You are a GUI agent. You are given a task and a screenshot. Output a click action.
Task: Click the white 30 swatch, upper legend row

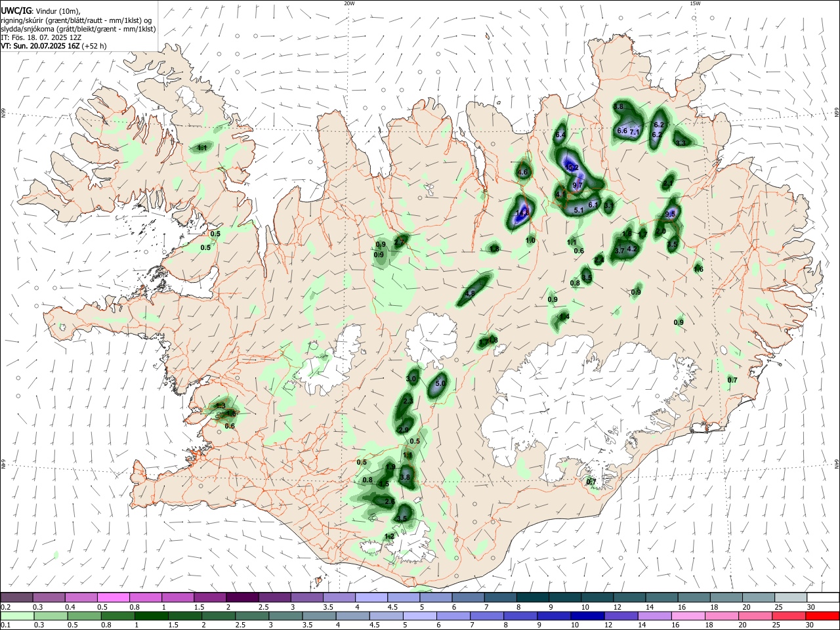click(x=822, y=597)
